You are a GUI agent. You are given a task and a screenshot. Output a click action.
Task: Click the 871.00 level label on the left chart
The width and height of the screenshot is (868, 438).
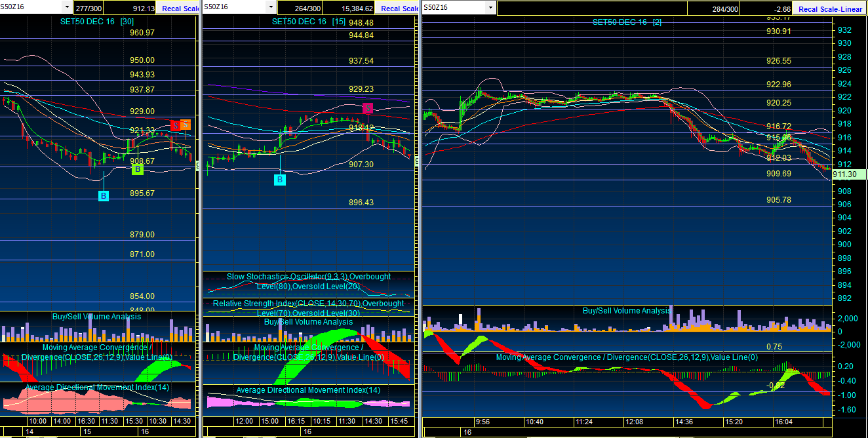[142, 254]
